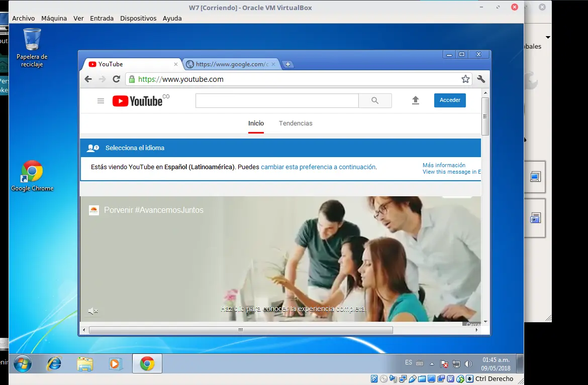
Task: Click 'cambiar esta preferencia a continuación' link
Action: pyautogui.click(x=319, y=167)
